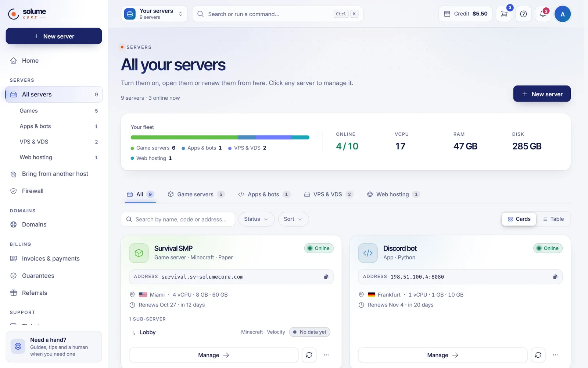The width and height of the screenshot is (588, 368).
Task: Open Bring from another host
Action: click(54, 174)
